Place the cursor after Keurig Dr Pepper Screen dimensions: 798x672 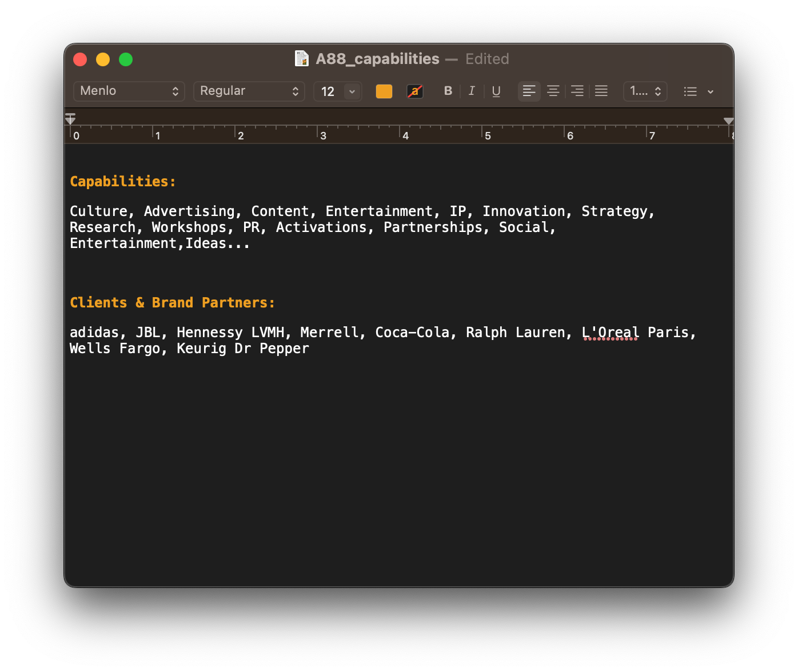click(312, 348)
